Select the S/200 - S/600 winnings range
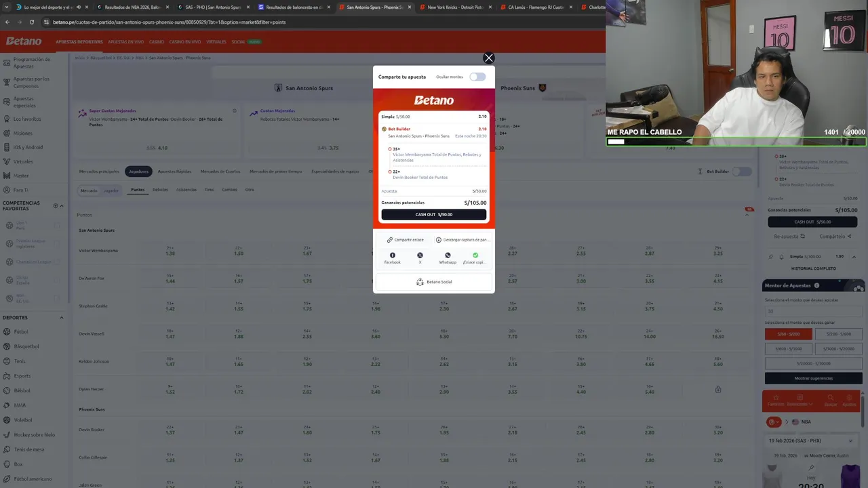The width and height of the screenshot is (868, 488). tap(838, 334)
